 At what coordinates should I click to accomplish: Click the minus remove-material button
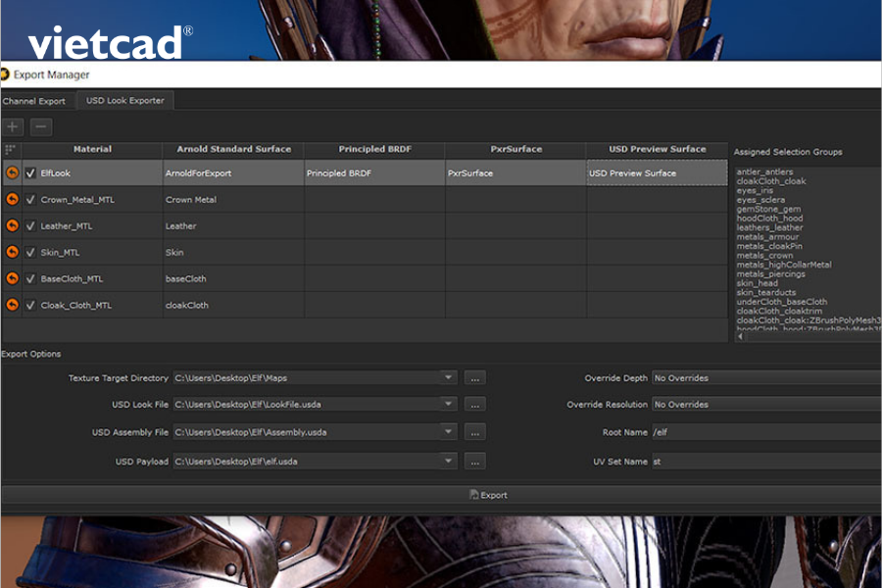coord(41,126)
